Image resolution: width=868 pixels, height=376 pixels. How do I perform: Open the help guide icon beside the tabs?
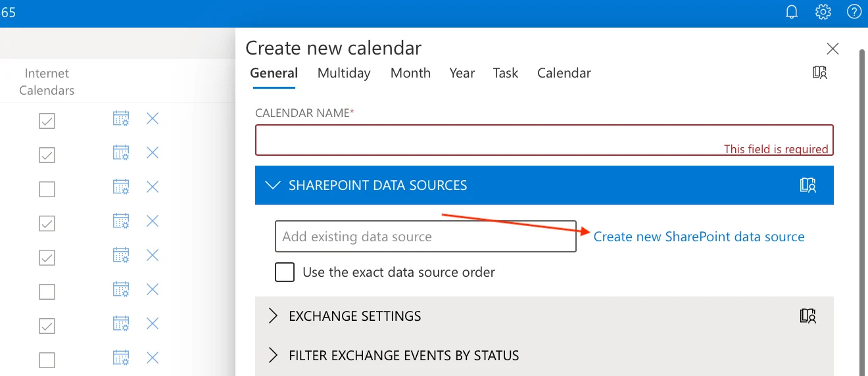[819, 72]
